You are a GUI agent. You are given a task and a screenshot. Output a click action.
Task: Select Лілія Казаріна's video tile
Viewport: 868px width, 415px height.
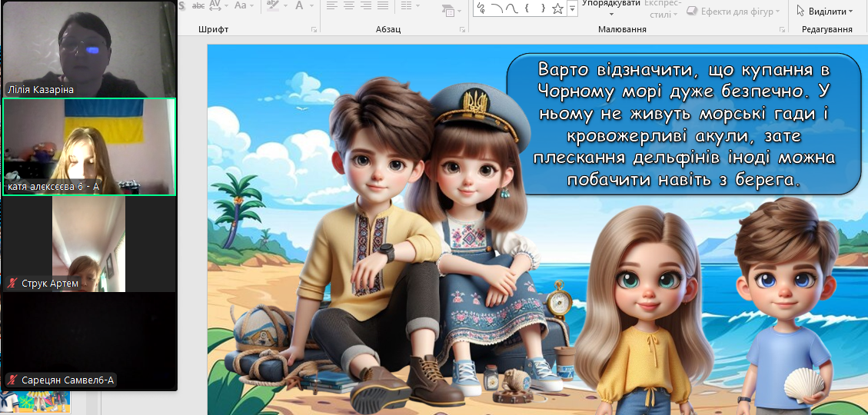click(x=89, y=48)
